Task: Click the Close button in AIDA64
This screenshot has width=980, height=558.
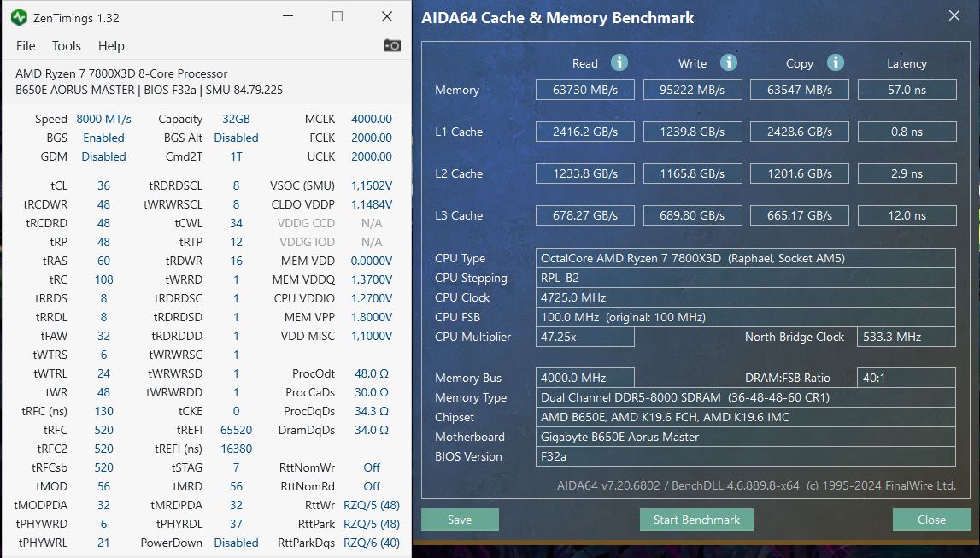Action: 931,520
